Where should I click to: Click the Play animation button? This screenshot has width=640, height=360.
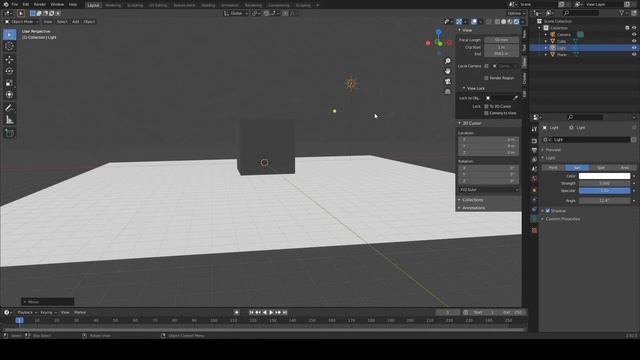[271, 312]
